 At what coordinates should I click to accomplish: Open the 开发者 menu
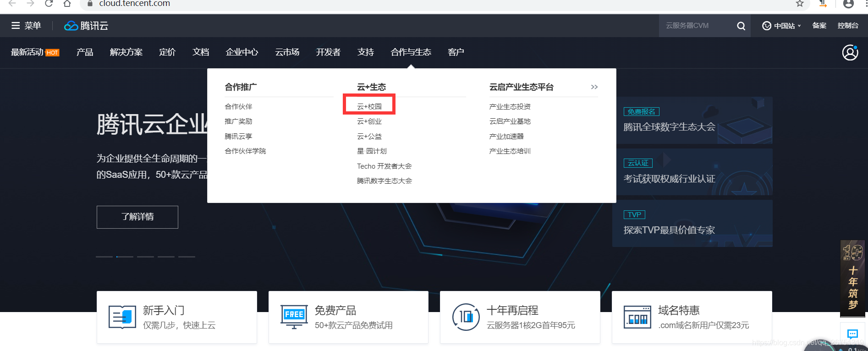tap(328, 52)
